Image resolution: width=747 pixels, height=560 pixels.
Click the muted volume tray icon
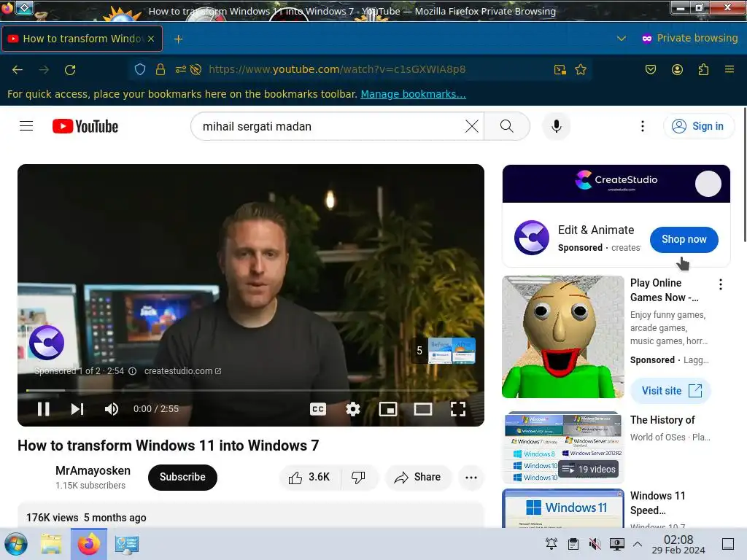595,544
